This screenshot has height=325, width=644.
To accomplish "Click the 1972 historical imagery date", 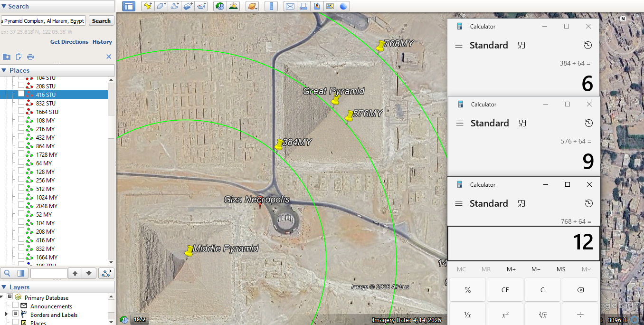I will click(140, 319).
